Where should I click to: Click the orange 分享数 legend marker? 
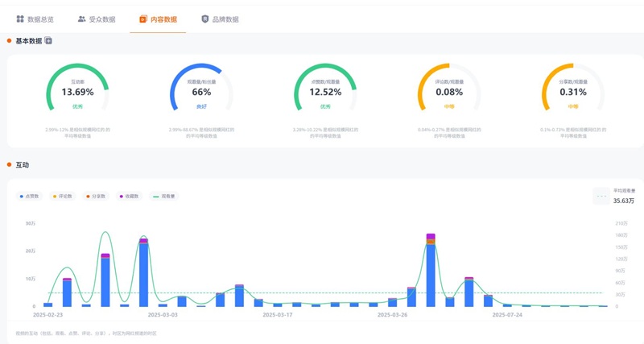(x=88, y=196)
